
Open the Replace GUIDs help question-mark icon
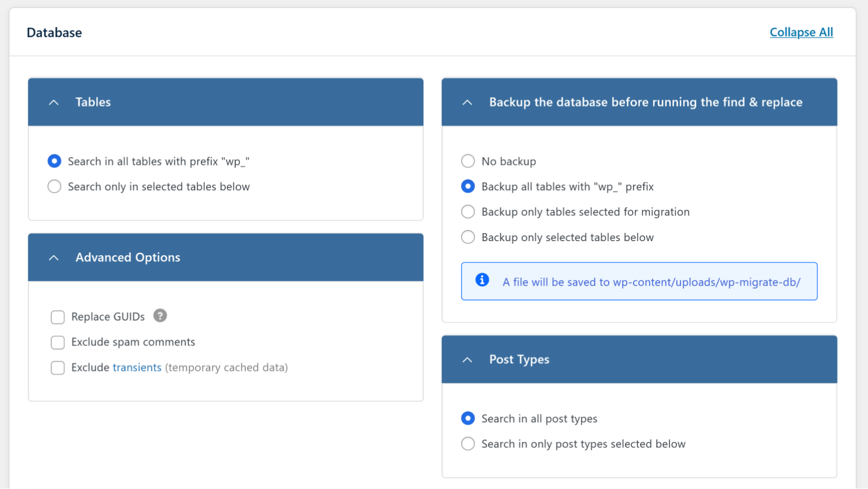[x=160, y=316]
